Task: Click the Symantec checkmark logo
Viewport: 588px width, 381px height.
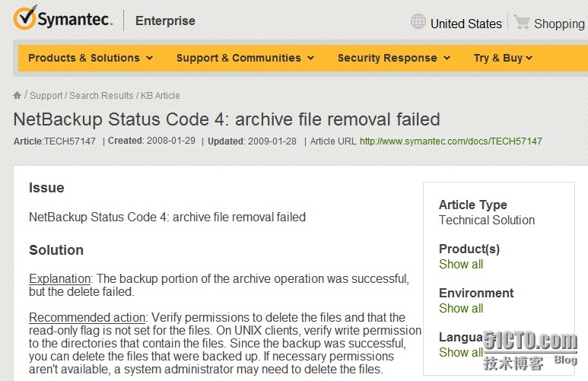Action: (x=24, y=17)
